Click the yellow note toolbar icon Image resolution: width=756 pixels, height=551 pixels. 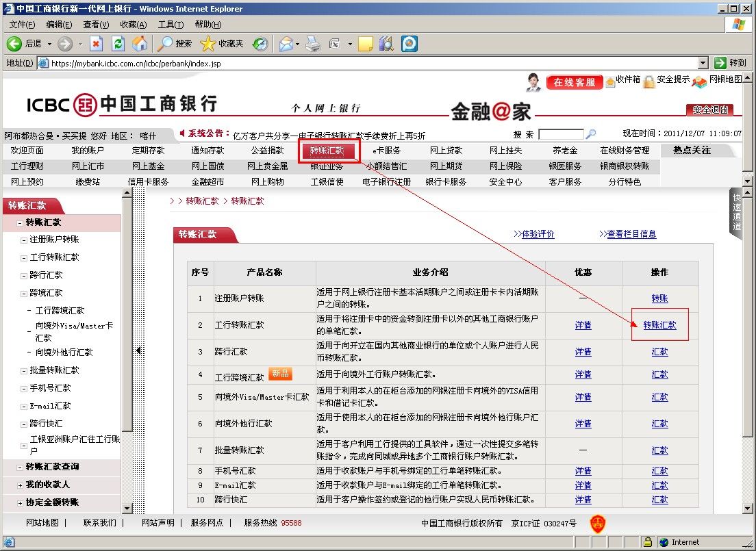365,44
